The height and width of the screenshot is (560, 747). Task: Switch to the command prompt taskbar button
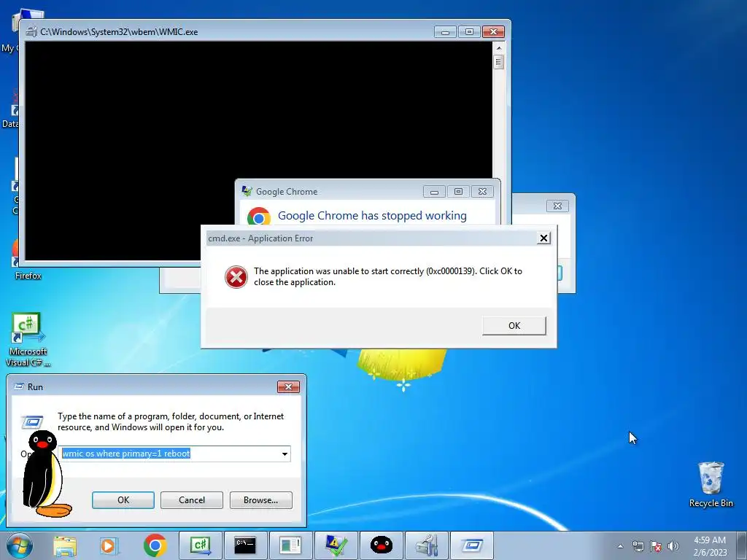tap(245, 545)
